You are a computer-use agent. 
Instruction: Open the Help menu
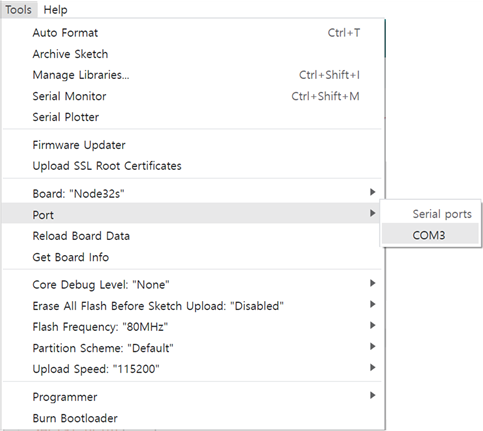pyautogui.click(x=55, y=10)
